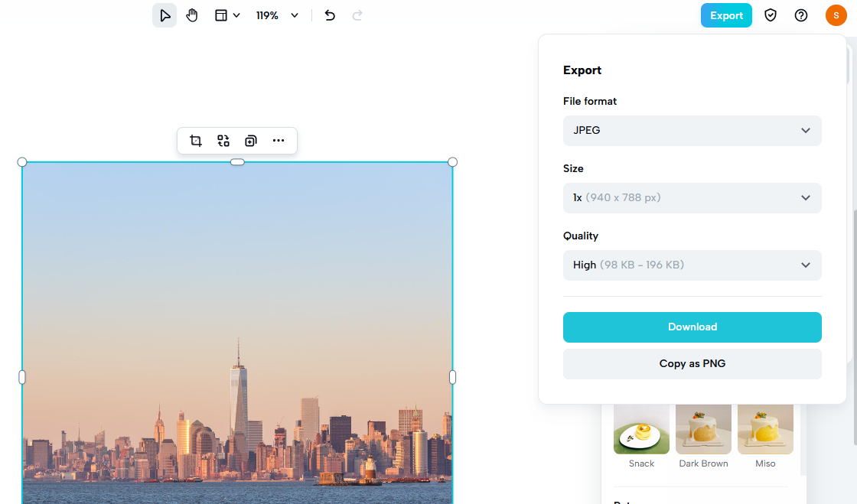Open the Size 1x dropdown
This screenshot has height=504, width=857.
692,197
